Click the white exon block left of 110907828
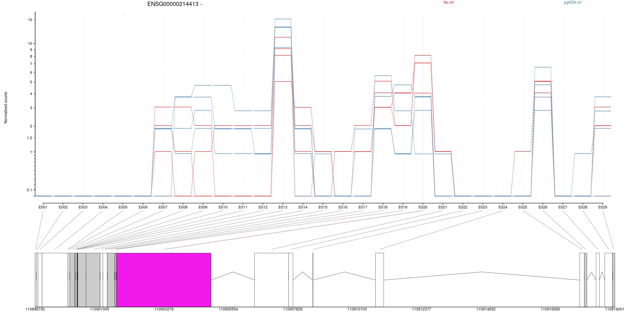 pyautogui.click(x=272, y=280)
